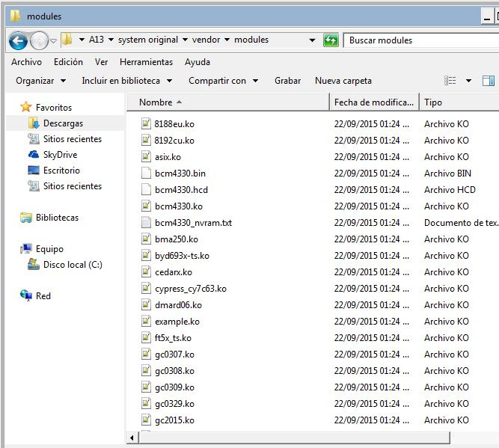Screen dimensions: 499x448
Task: Sort by Fecha de modificación column
Action: (x=374, y=102)
